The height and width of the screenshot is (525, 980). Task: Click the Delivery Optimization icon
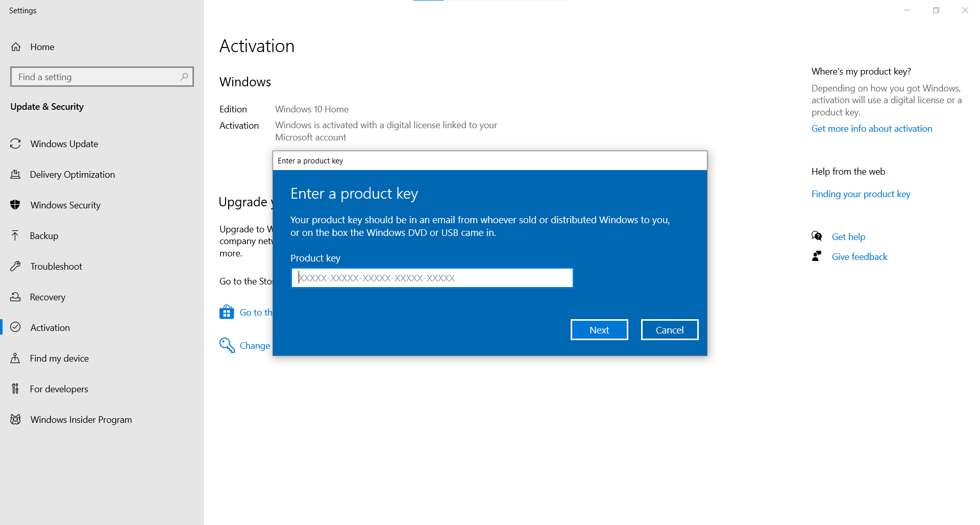[x=15, y=175]
